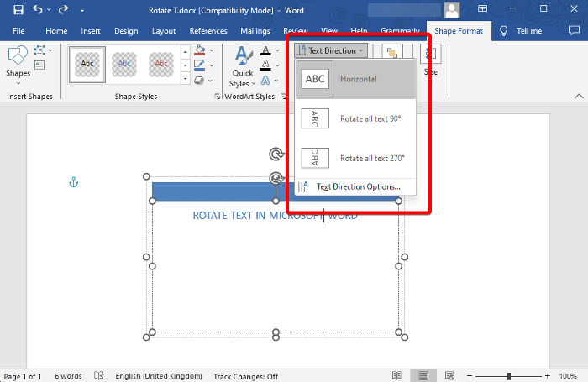Click the Undo arrow icon

point(38,9)
